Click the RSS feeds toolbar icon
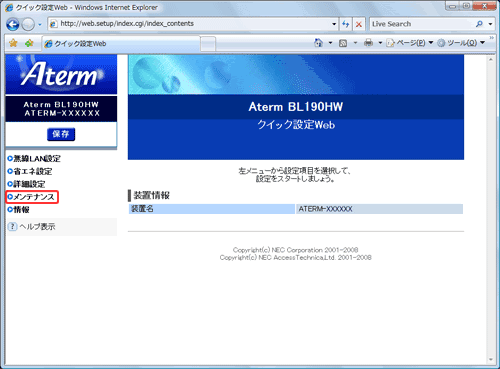Viewport: 500px width, 369px height. pos(343,43)
